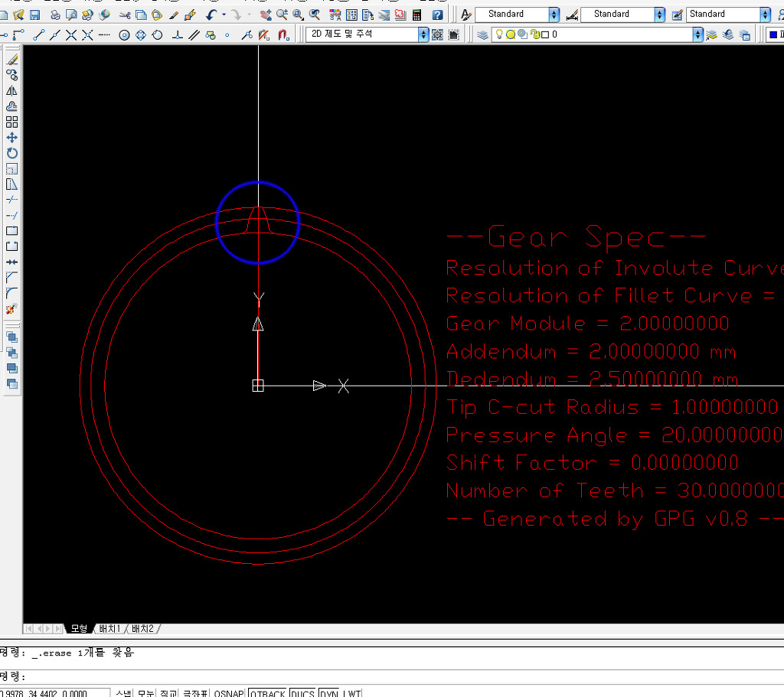Select the Erase tool in the Modify toolbar
Screen dimensions: 784x697
click(x=12, y=59)
